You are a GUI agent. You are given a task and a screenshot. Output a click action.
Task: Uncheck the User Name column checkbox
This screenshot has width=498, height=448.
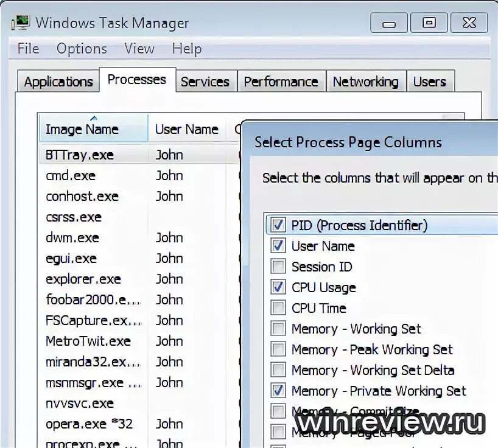click(278, 246)
